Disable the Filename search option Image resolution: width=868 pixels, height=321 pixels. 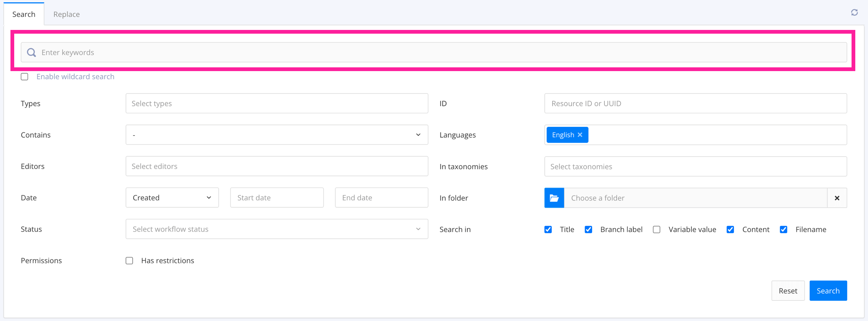pyautogui.click(x=784, y=229)
